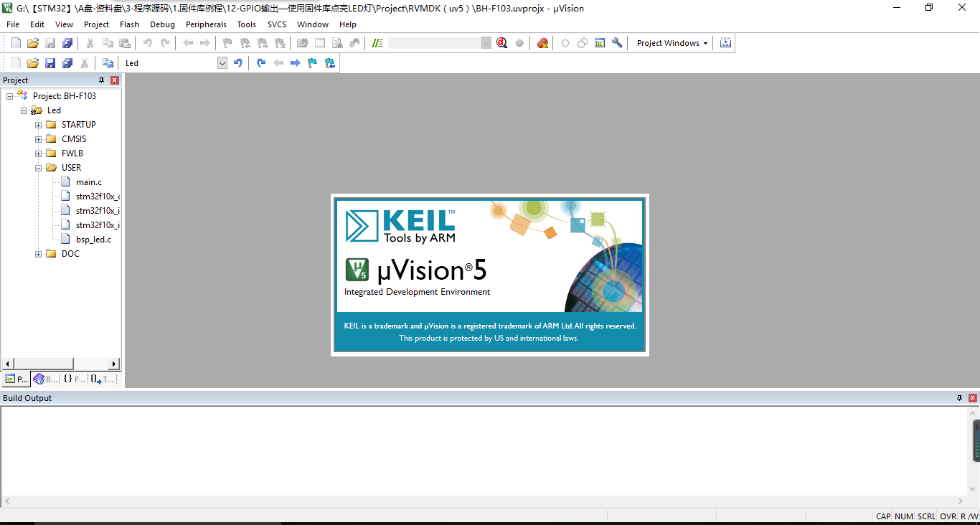Viewport: 980px width, 525px height.
Task: Open the Project menu
Action: point(96,24)
